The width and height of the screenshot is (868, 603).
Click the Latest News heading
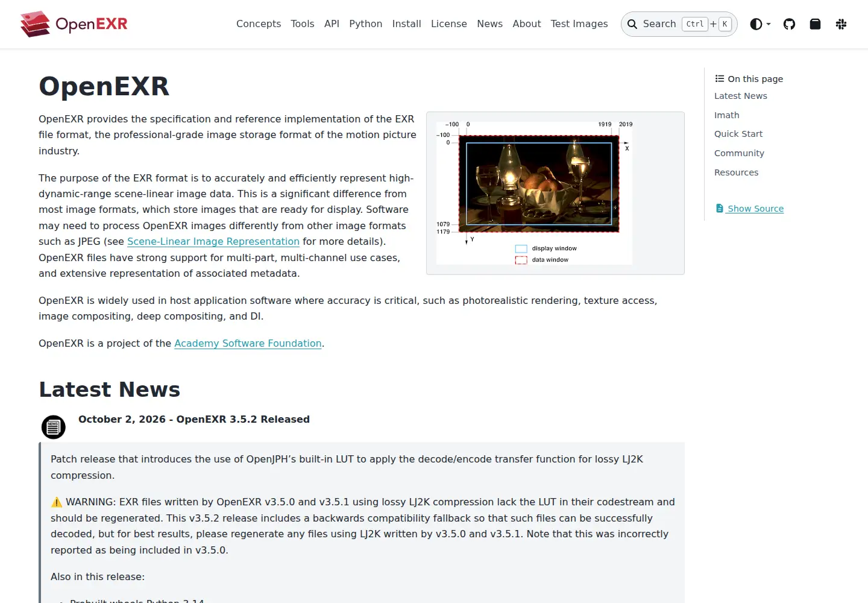[110, 390]
